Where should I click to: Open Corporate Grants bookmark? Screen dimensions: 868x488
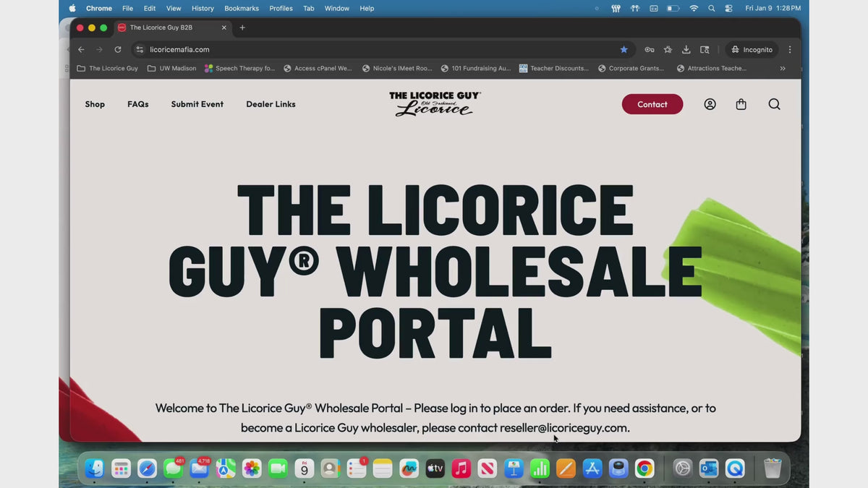tap(631, 69)
